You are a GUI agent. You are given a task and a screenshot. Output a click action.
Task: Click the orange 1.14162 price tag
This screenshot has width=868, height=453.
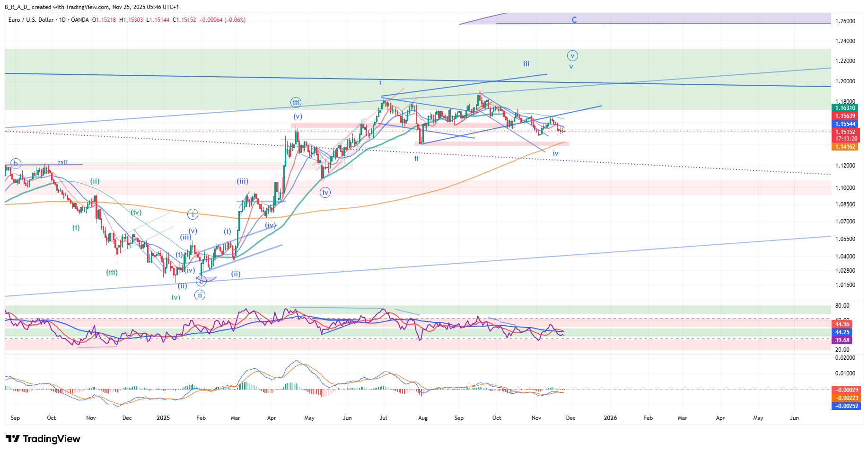click(x=845, y=147)
